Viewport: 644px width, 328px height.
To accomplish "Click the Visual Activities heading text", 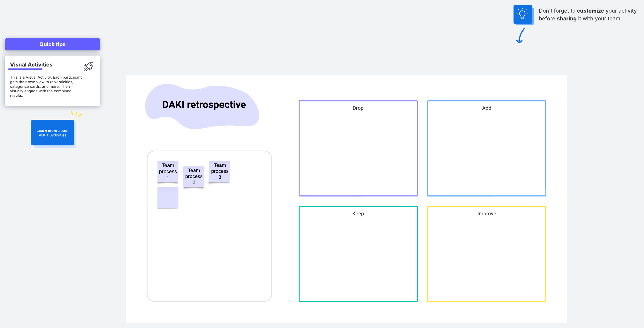I will [31, 65].
